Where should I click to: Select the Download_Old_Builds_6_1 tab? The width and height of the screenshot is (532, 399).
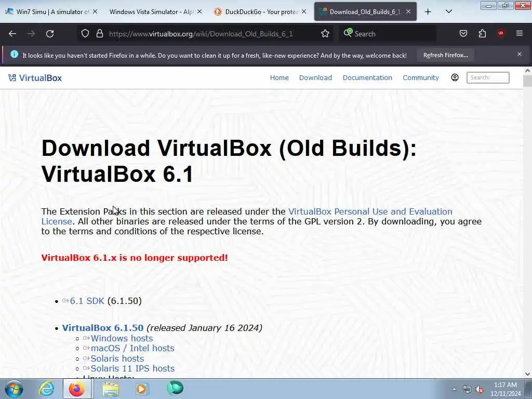pyautogui.click(x=365, y=11)
